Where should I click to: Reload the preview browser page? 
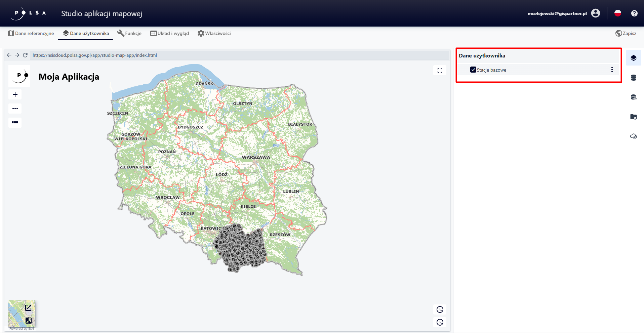click(x=25, y=55)
